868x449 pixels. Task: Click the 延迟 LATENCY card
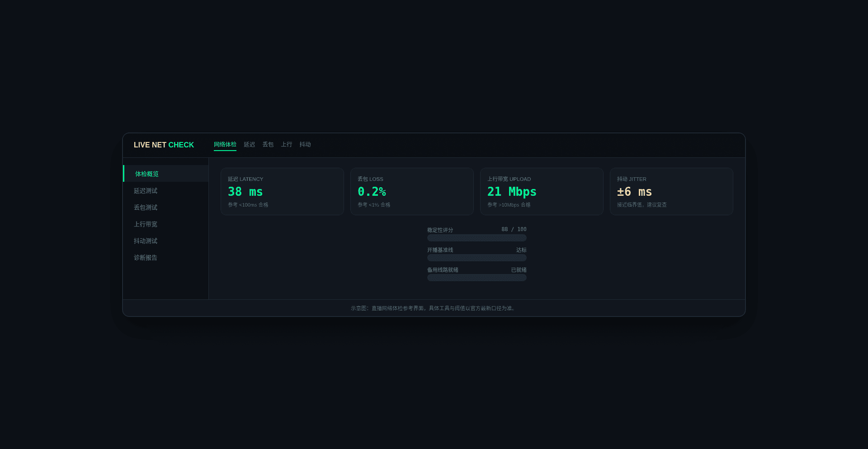coord(282,191)
